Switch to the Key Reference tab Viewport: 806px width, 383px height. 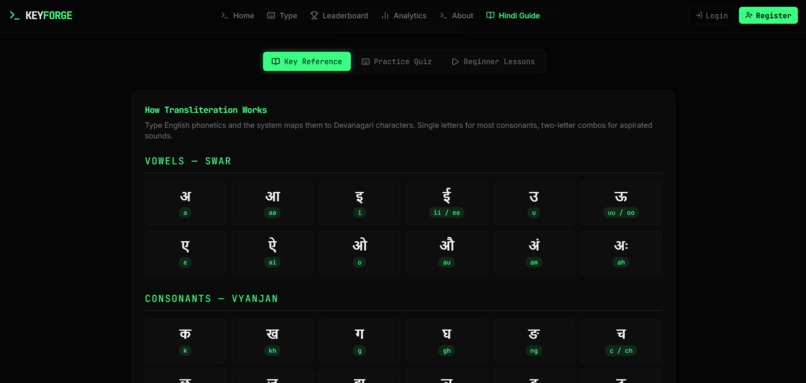click(307, 62)
